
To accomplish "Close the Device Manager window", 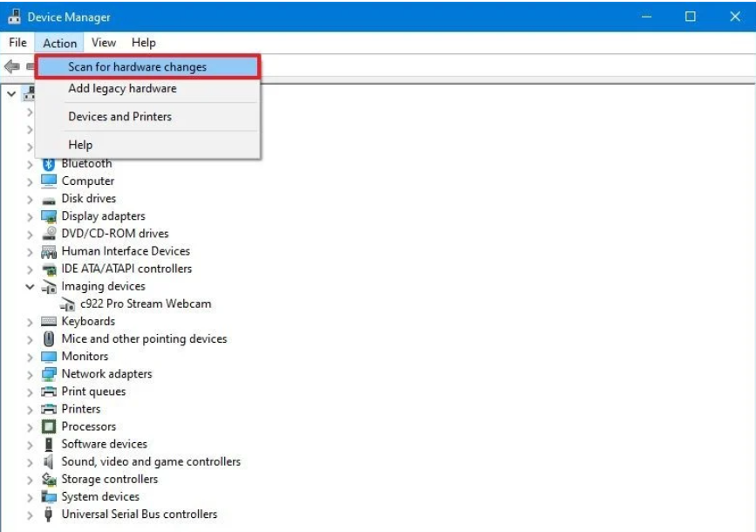I will (x=735, y=17).
